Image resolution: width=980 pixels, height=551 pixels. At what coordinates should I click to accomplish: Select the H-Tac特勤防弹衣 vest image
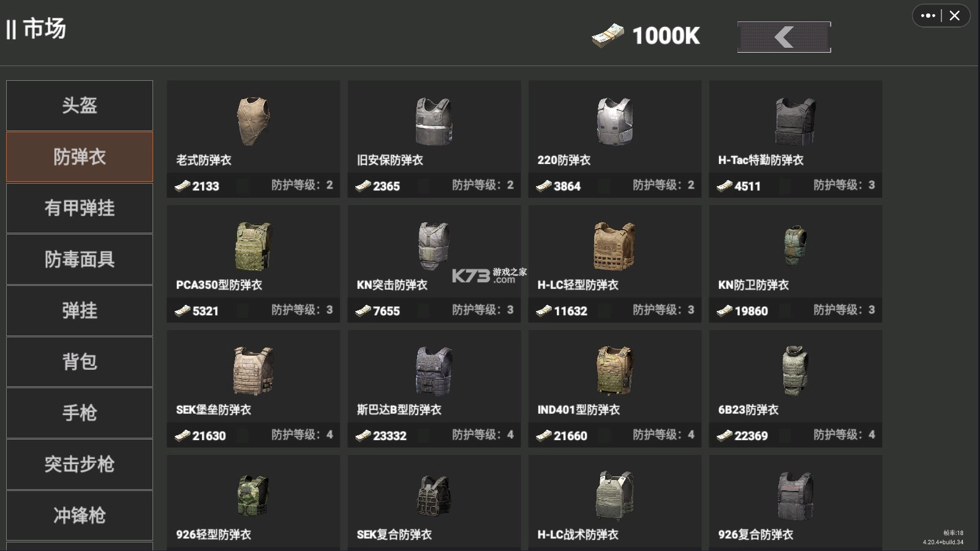795,121
